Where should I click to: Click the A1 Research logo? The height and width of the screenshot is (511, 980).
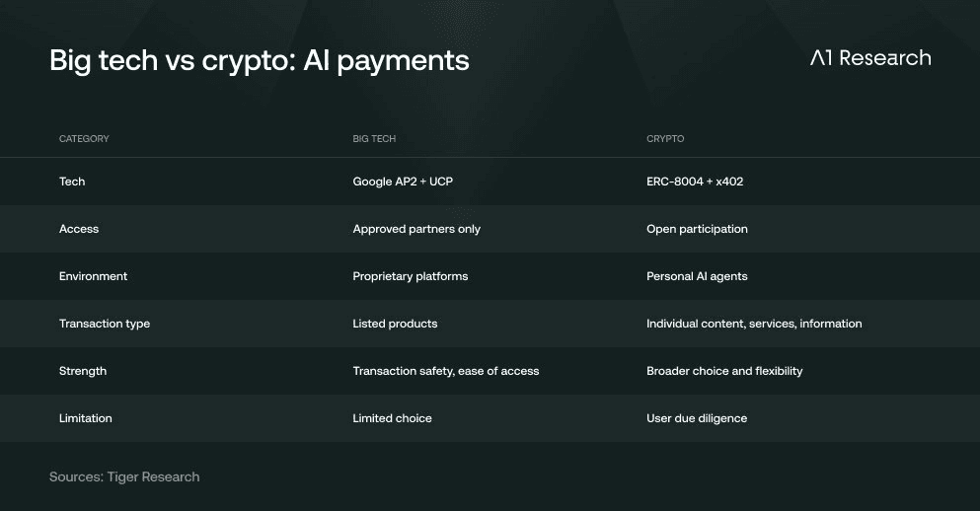[870, 58]
